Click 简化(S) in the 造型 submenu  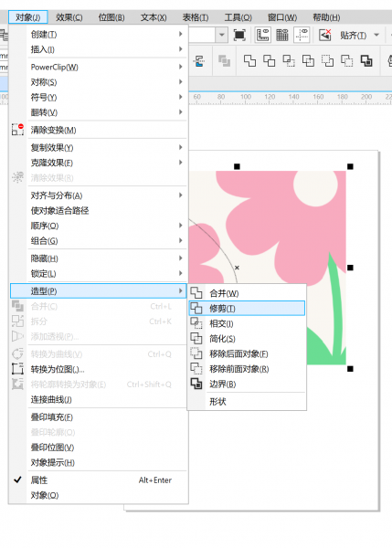coord(247,339)
